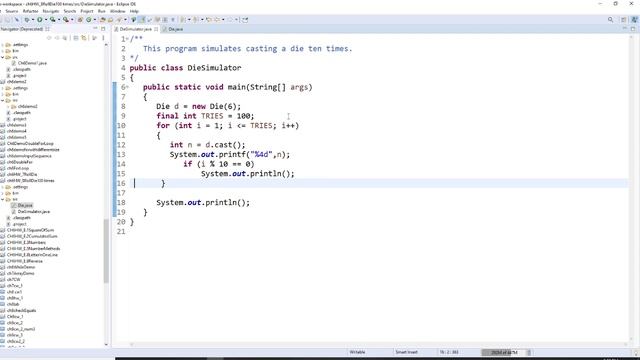Minimize the editor area
Viewport: 640px width, 360px height.
pyautogui.click(x=624, y=29)
